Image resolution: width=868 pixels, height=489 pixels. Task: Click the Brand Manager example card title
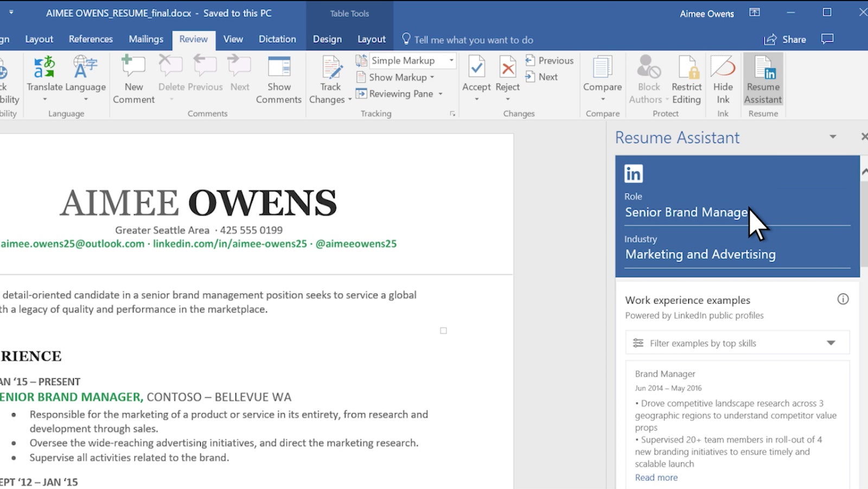coord(665,374)
